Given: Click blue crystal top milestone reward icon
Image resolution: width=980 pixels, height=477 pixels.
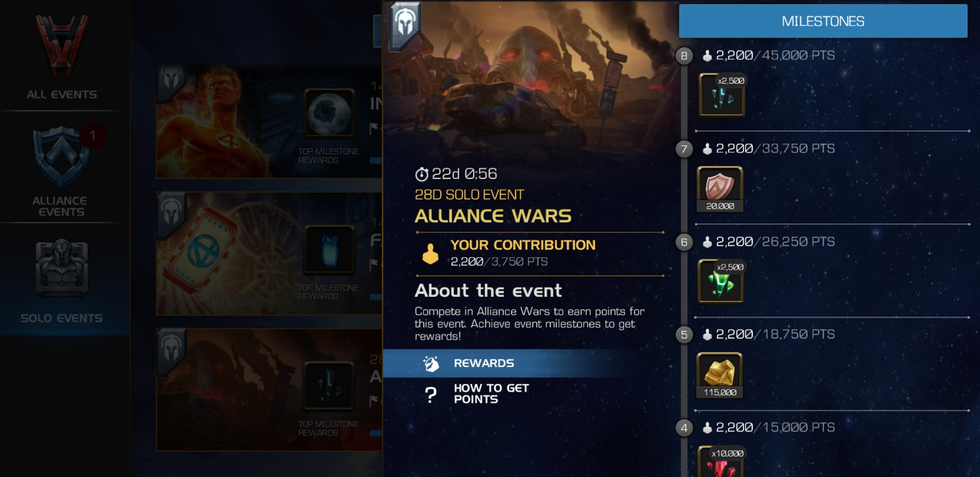Looking at the screenshot, I should 329,250.
